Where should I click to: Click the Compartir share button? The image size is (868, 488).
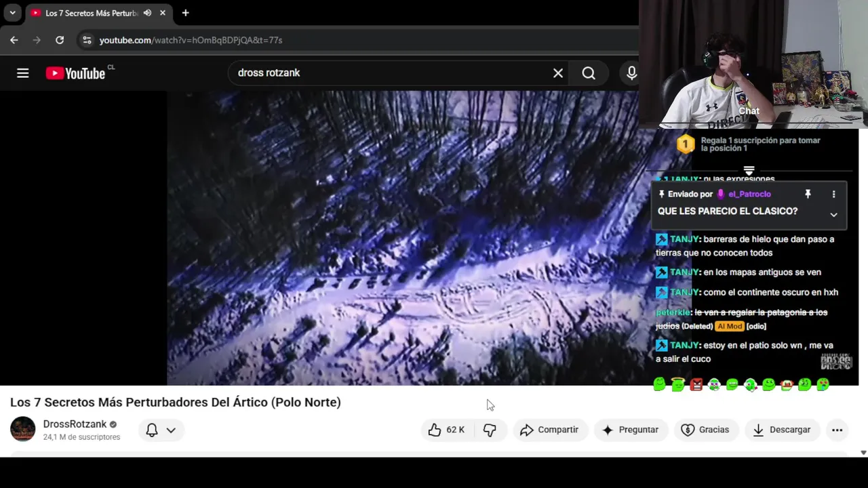549,430
